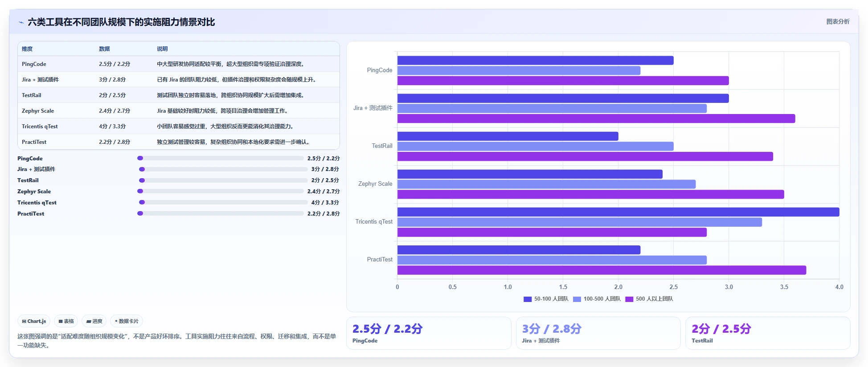Open the PingCode 2.5分 / 2.2分 data card
The width and height of the screenshot is (868, 367).
coord(429,333)
